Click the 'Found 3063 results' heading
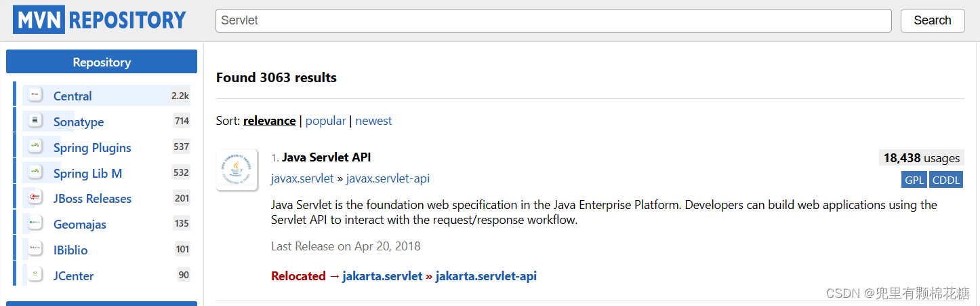The image size is (980, 306). click(x=277, y=77)
